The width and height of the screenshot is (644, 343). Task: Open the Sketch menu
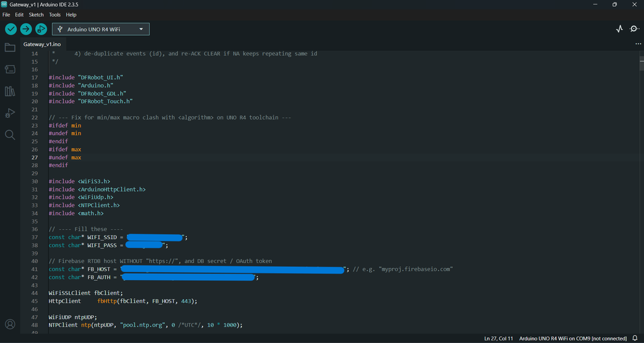36,14
